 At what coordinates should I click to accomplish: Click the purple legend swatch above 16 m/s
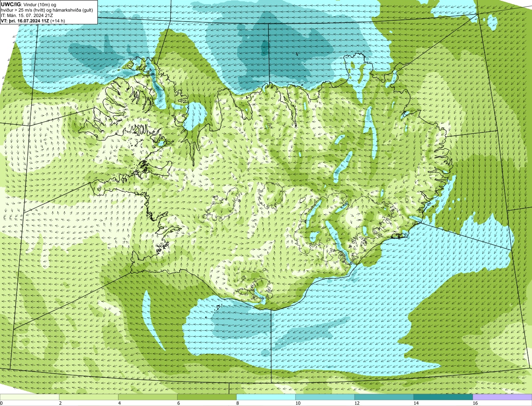click(x=502, y=397)
